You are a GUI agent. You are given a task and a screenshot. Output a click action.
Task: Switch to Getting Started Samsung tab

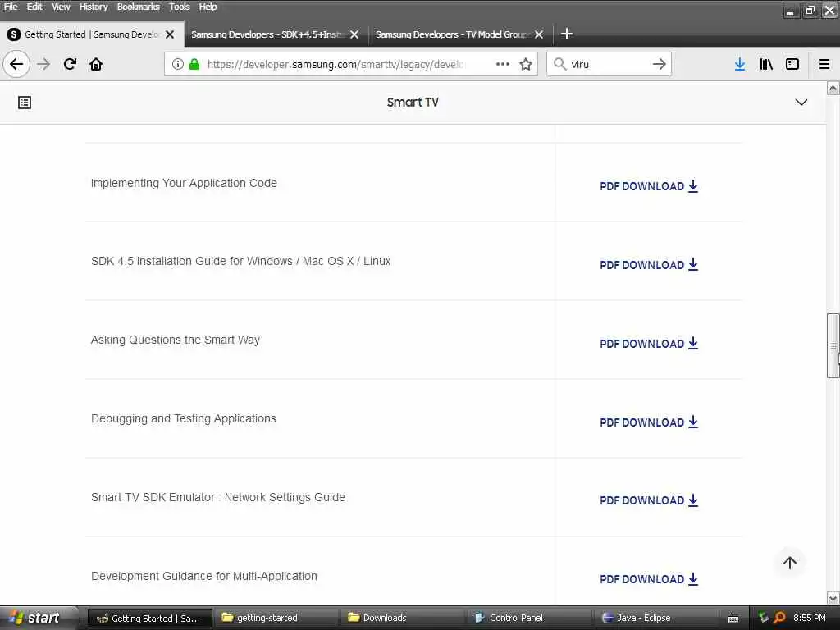(92, 34)
